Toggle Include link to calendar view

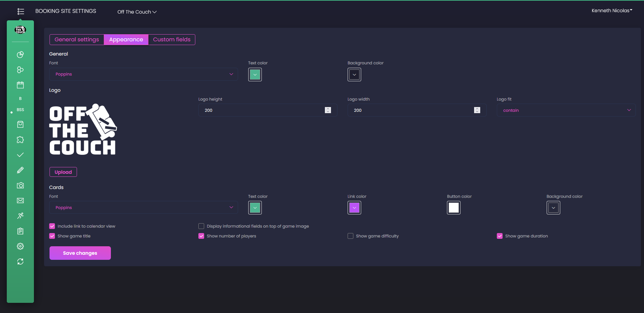pyautogui.click(x=52, y=226)
